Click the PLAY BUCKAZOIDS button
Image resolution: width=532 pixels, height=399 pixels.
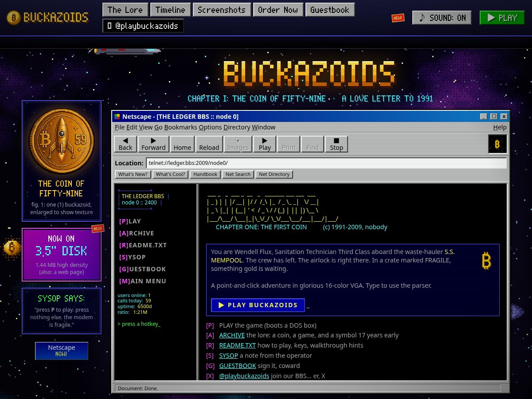click(x=258, y=305)
